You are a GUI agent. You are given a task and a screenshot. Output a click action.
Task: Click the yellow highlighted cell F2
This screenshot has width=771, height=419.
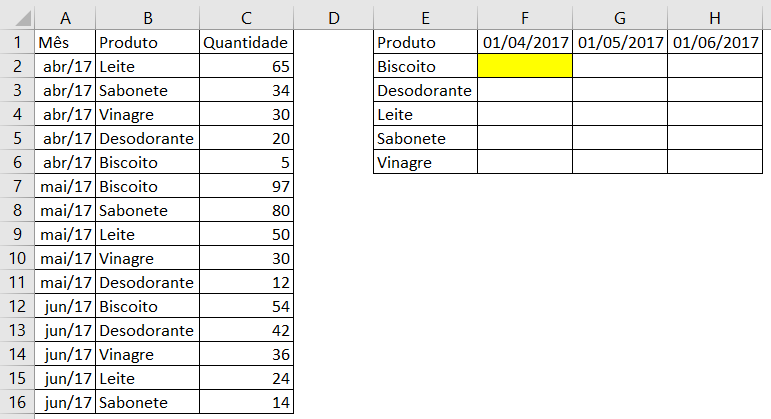point(525,66)
